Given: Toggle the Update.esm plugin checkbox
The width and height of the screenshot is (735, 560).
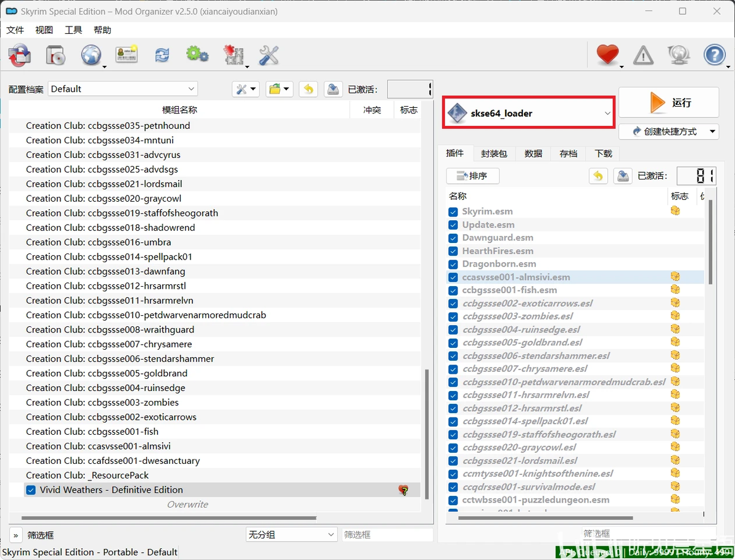Looking at the screenshot, I should 453,224.
